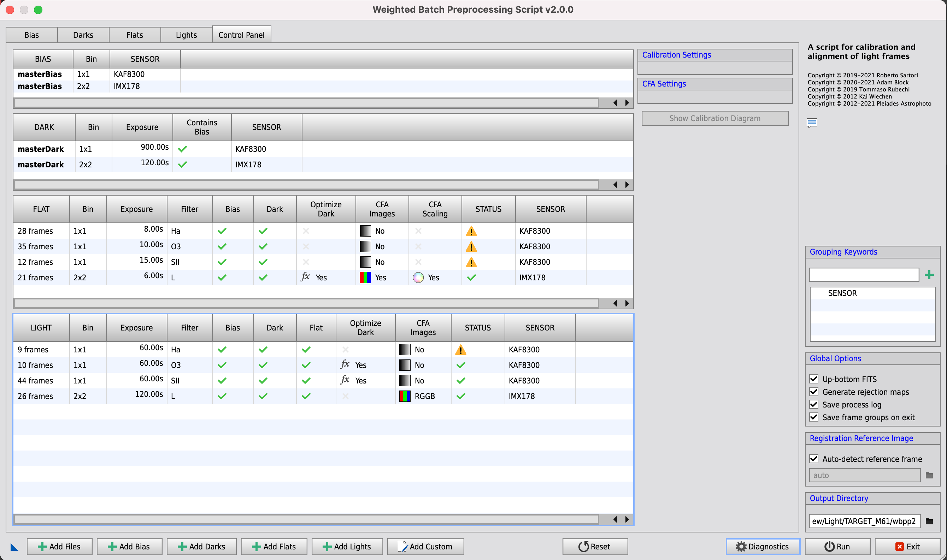Collapse the Global Options section
The image size is (947, 560).
coord(872,358)
